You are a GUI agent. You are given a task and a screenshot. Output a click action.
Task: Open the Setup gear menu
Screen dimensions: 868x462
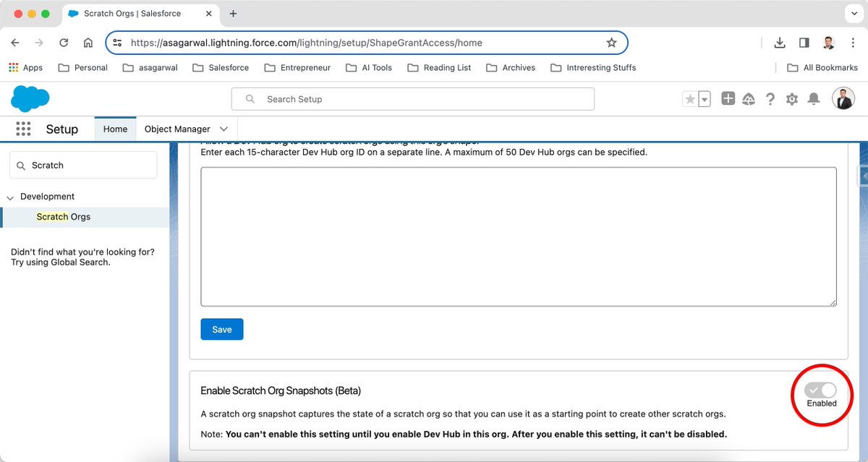[792, 99]
